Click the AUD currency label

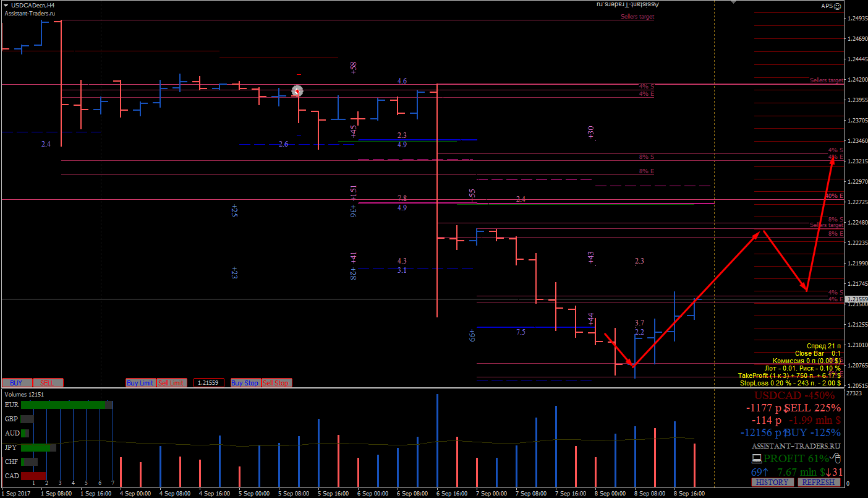coord(12,433)
